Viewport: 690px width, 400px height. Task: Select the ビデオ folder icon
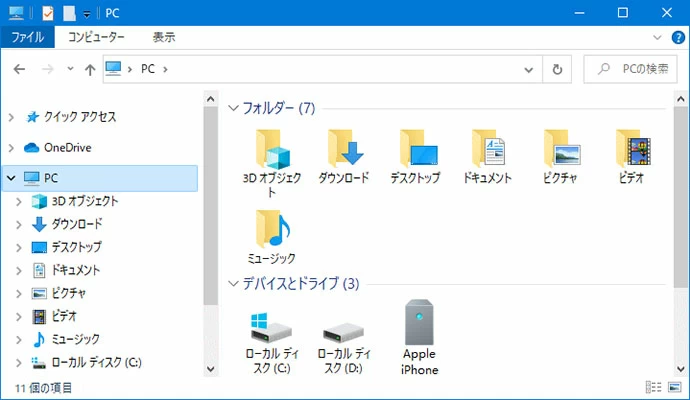click(x=632, y=150)
